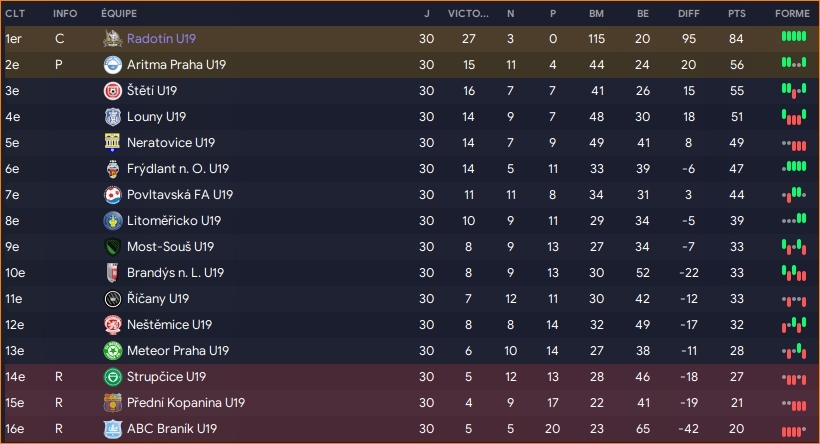Sort table by the PTS column
Viewport: 820px width, 444px height.
pos(736,14)
